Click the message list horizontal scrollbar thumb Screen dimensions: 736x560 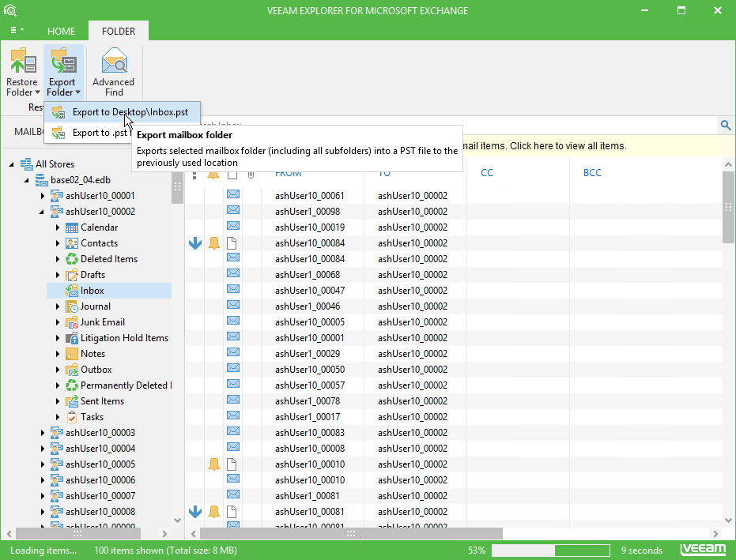[x=351, y=534]
